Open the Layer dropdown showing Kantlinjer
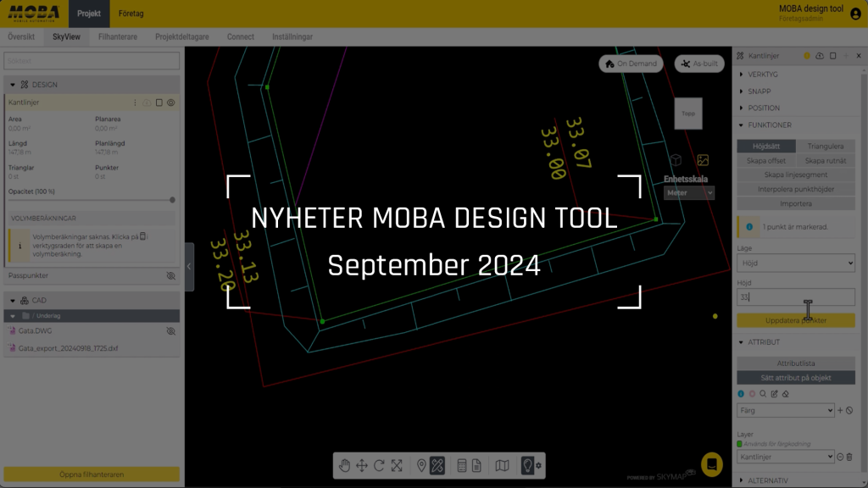 click(x=786, y=457)
